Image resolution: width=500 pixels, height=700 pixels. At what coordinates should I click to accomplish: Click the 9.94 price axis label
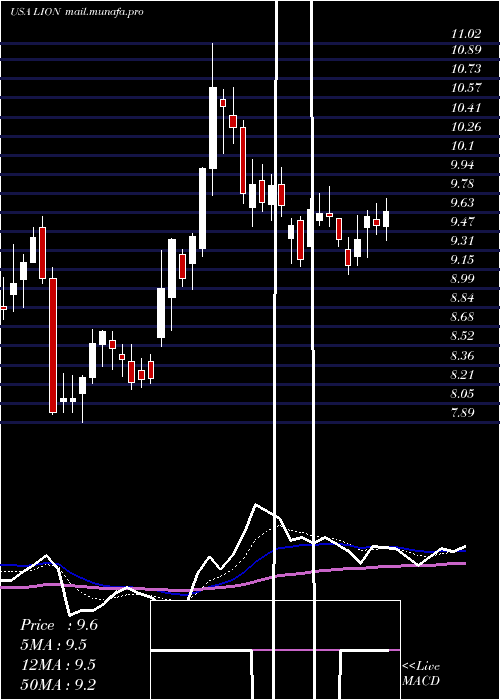coord(462,165)
